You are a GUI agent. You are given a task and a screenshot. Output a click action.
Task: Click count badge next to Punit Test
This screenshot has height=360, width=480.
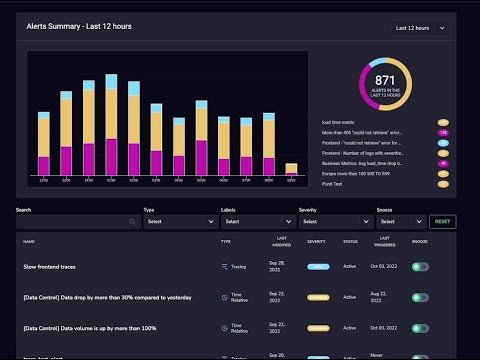tap(443, 184)
